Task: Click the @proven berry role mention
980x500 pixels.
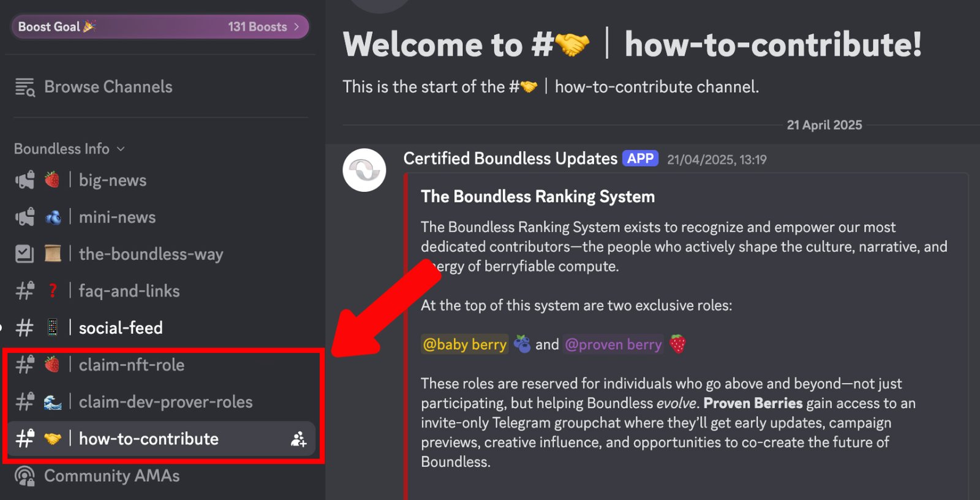Action: [x=613, y=344]
